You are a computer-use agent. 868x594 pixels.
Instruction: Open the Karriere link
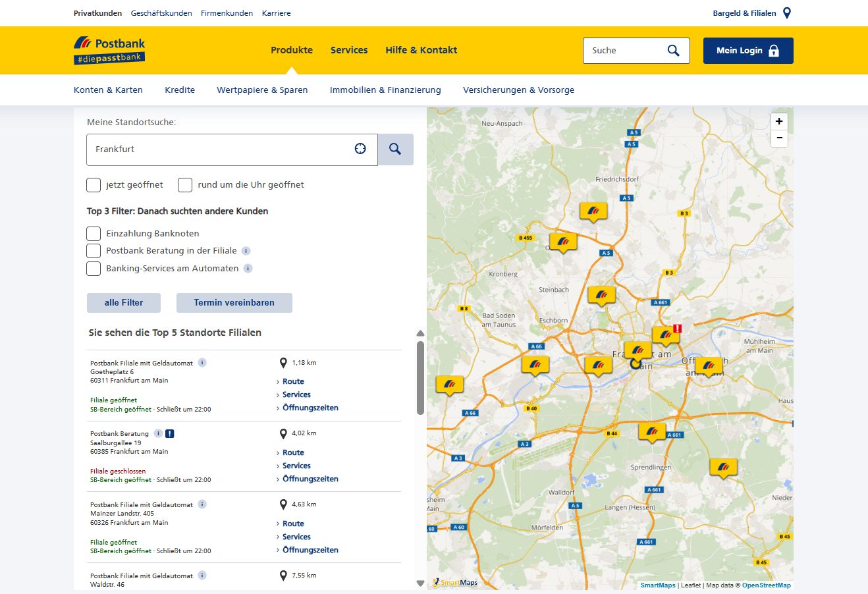(x=276, y=13)
